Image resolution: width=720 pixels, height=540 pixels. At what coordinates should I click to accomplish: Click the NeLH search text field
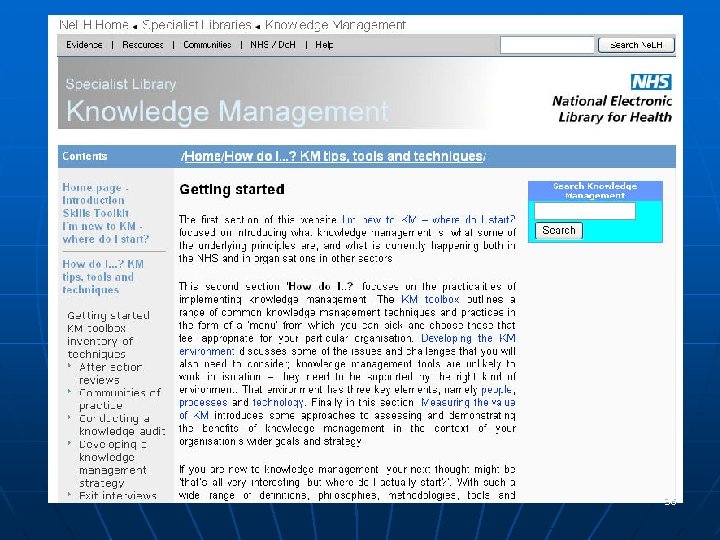[547, 45]
